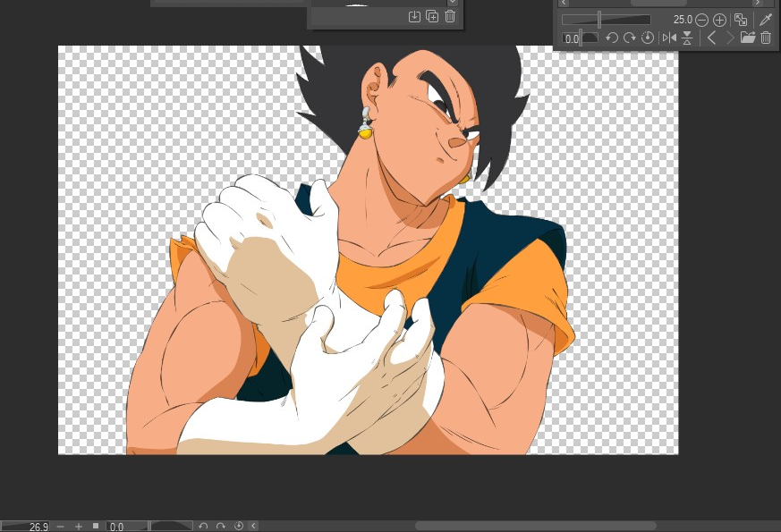Zoom in the canvas with the status bar plus
The image size is (781, 532).
79,526
